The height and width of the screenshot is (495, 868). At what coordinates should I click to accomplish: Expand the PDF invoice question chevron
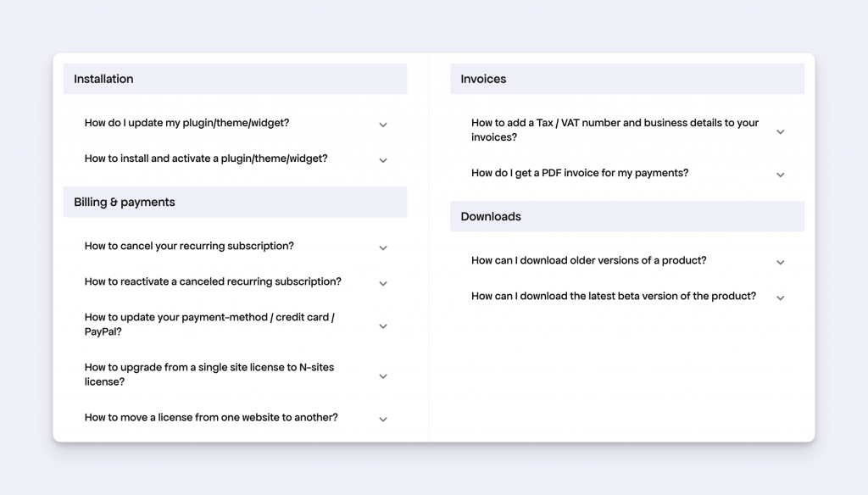pyautogui.click(x=780, y=175)
